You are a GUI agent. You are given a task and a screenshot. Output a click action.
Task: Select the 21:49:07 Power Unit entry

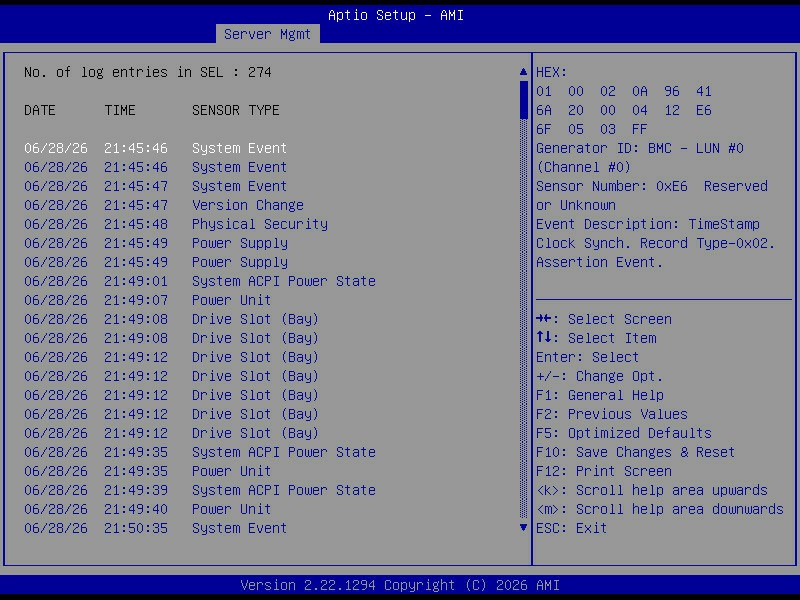pos(147,300)
